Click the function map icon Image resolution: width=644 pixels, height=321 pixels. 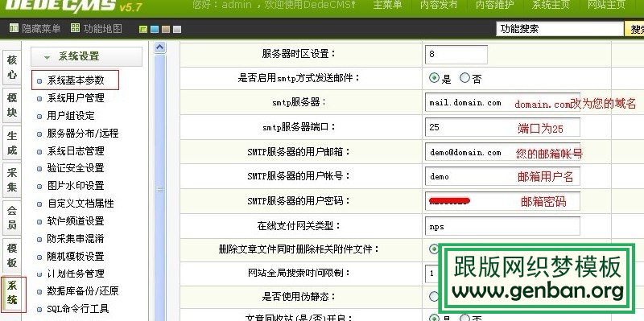[x=75, y=28]
